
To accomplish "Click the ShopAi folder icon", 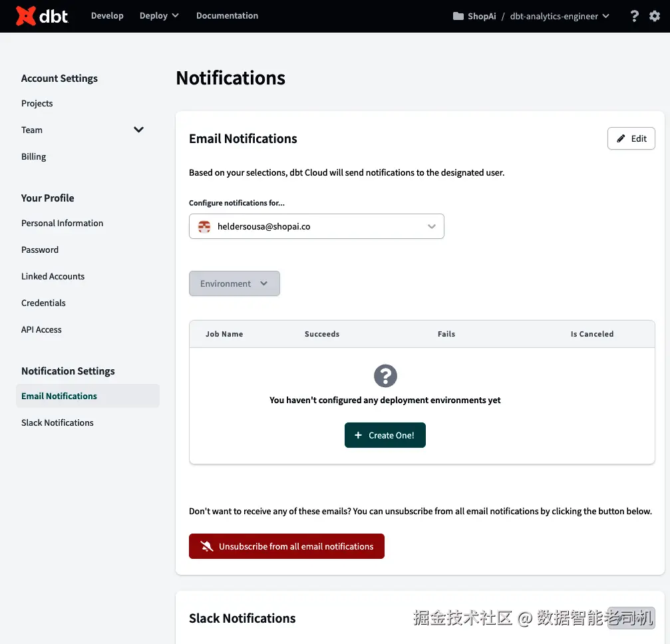I will (458, 16).
